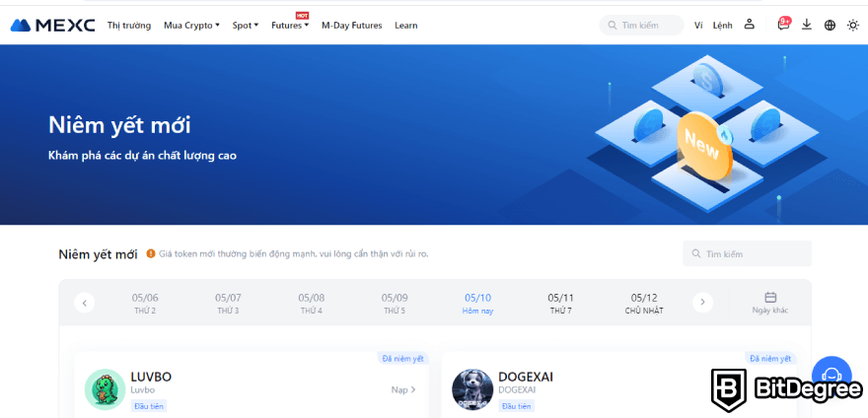Click the Đầu tiên tag under DOGEXAI
868x418 pixels.
(x=516, y=406)
